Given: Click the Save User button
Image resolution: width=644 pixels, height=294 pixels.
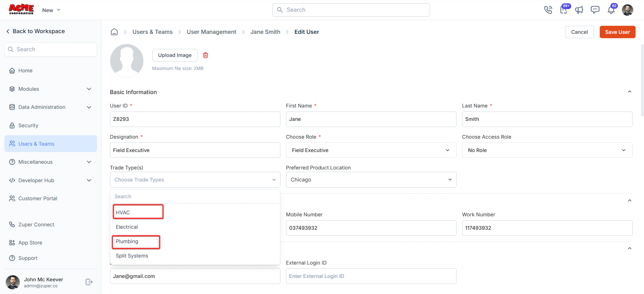Looking at the screenshot, I should [617, 32].
